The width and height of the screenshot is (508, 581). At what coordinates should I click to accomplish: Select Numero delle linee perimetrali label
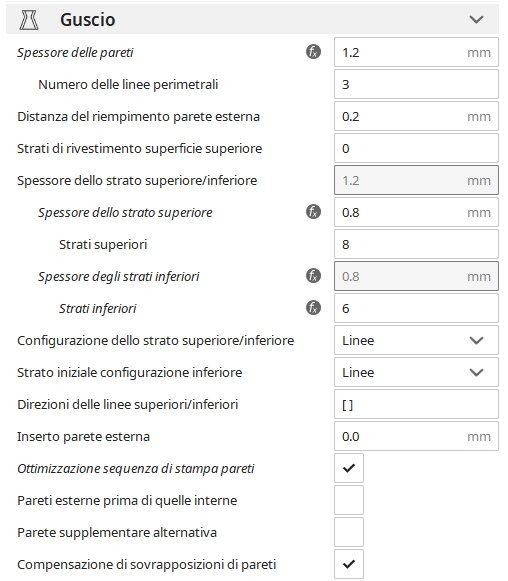[x=128, y=84]
